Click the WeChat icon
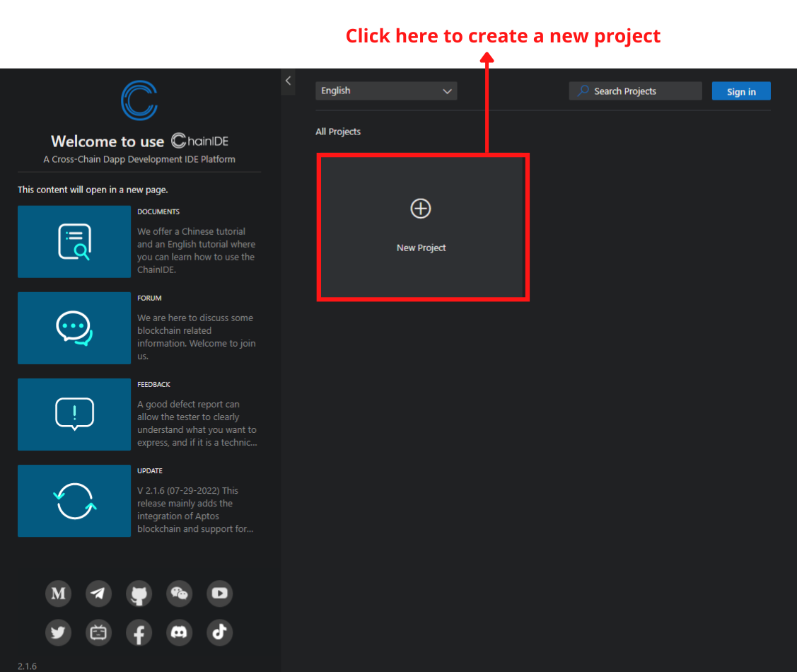 pos(180,593)
